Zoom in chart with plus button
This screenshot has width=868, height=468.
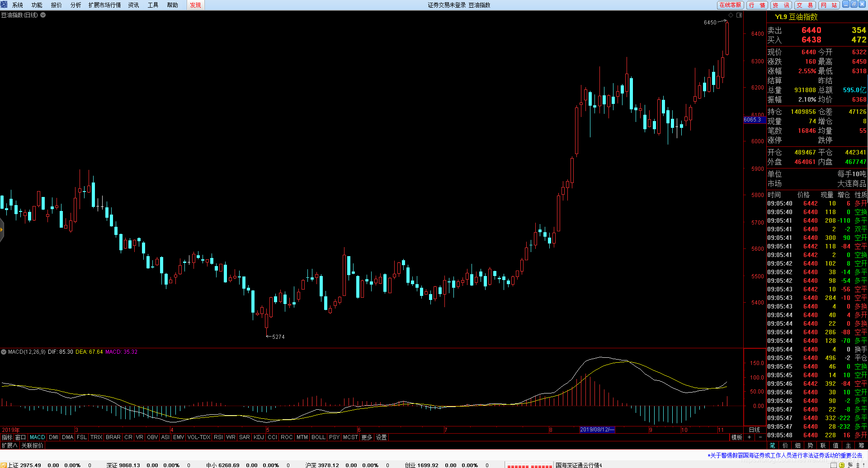pos(749,437)
